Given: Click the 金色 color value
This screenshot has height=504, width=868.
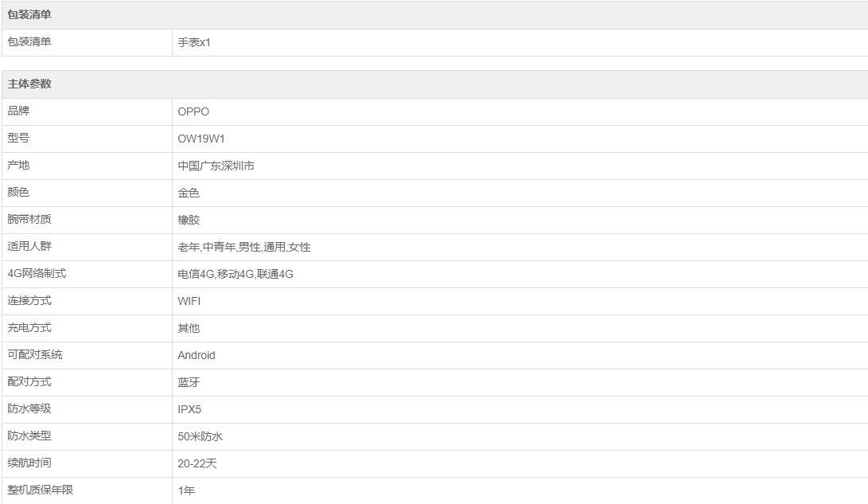Looking at the screenshot, I should pyautogui.click(x=189, y=193).
